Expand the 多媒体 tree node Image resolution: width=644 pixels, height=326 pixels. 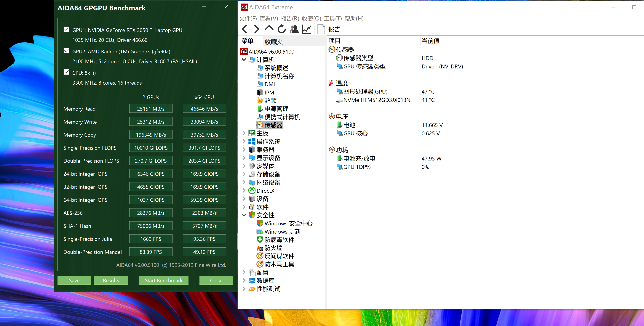click(x=244, y=166)
